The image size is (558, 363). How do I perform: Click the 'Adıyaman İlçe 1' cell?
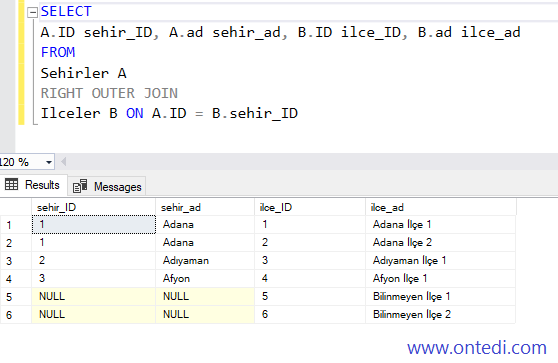tap(441, 261)
